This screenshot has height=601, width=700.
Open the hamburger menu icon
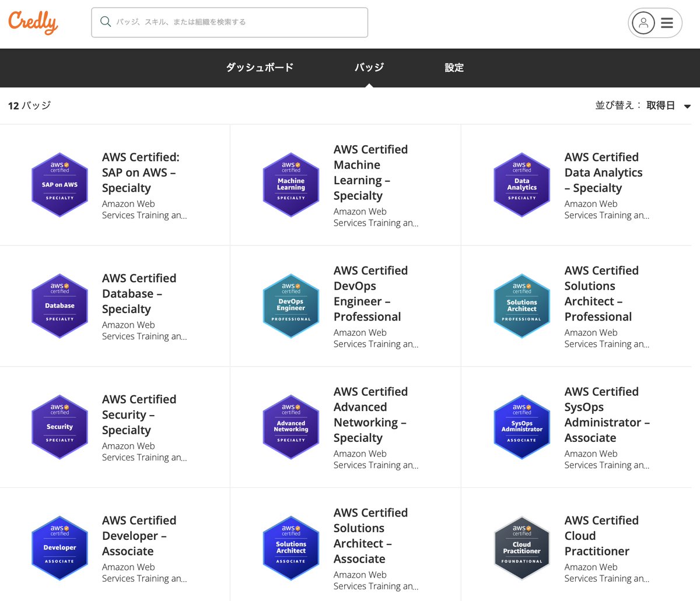(x=667, y=23)
